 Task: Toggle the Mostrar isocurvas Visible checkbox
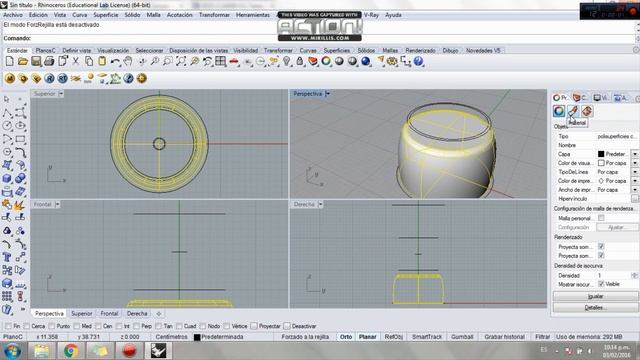pyautogui.click(x=601, y=284)
